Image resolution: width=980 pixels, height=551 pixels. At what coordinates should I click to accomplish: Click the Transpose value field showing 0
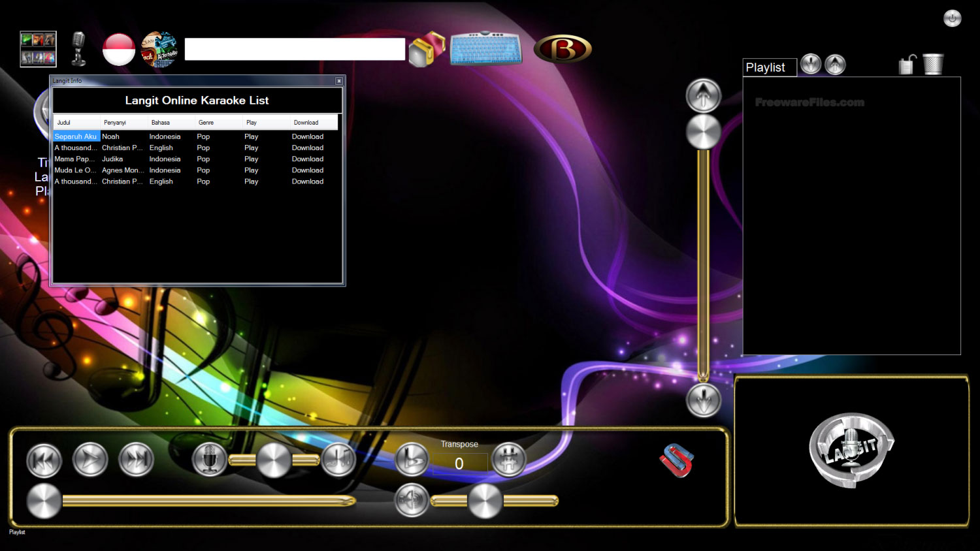tap(459, 464)
